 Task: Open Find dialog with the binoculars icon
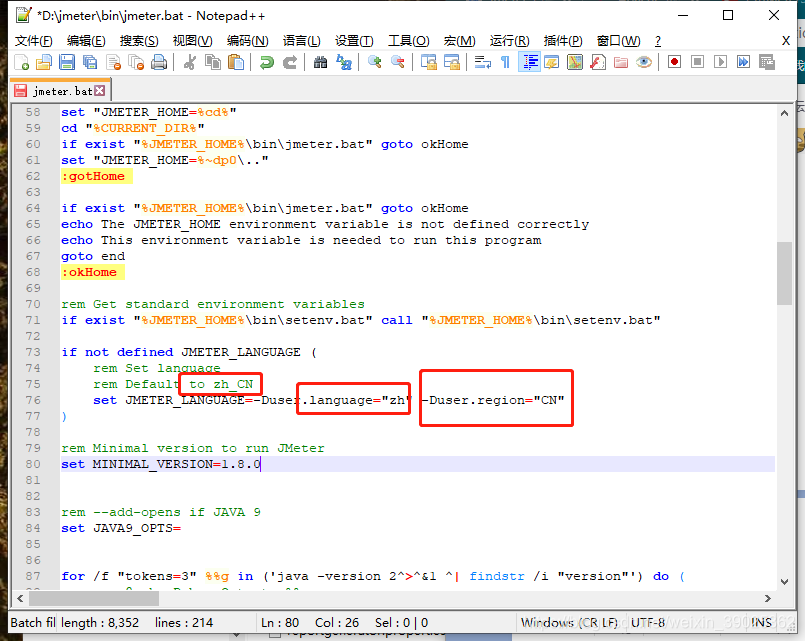[320, 63]
